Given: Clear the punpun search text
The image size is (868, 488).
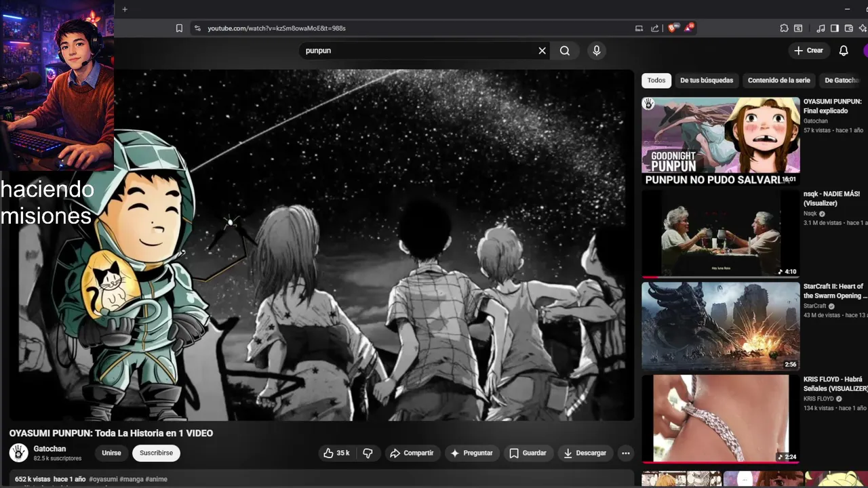Looking at the screenshot, I should (x=542, y=51).
